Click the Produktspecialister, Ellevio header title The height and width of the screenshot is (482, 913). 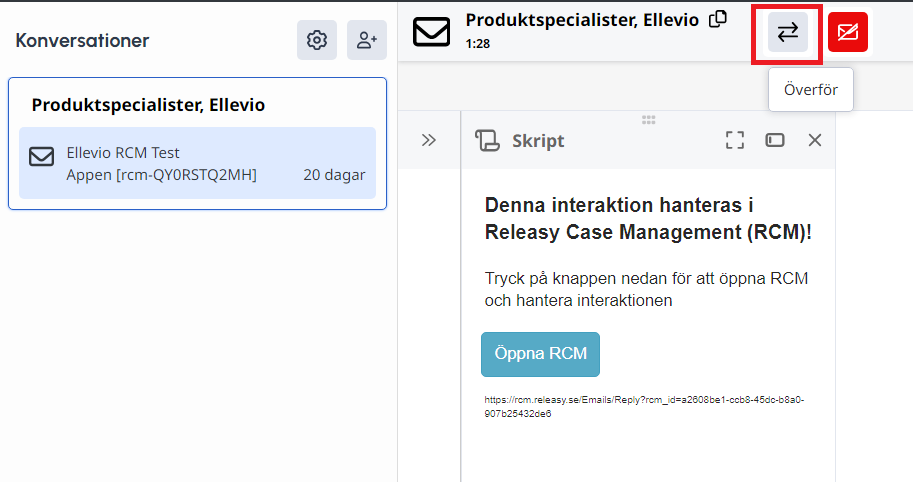pos(582,20)
